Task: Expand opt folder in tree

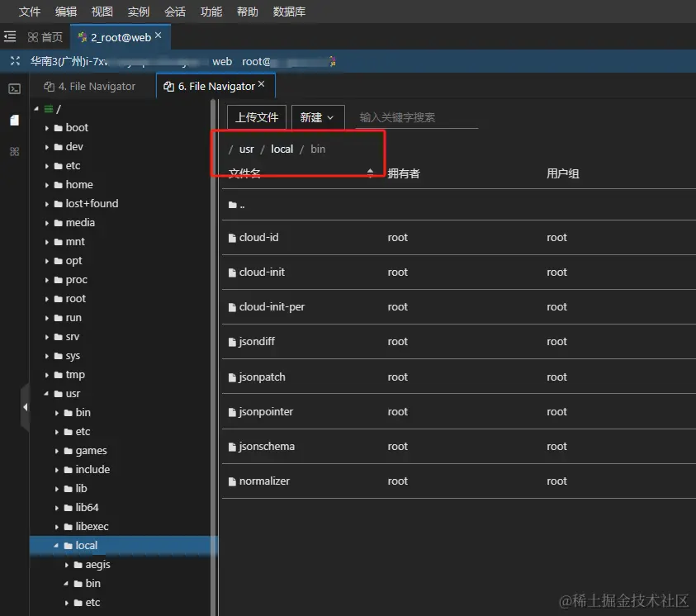Action: pos(46,261)
